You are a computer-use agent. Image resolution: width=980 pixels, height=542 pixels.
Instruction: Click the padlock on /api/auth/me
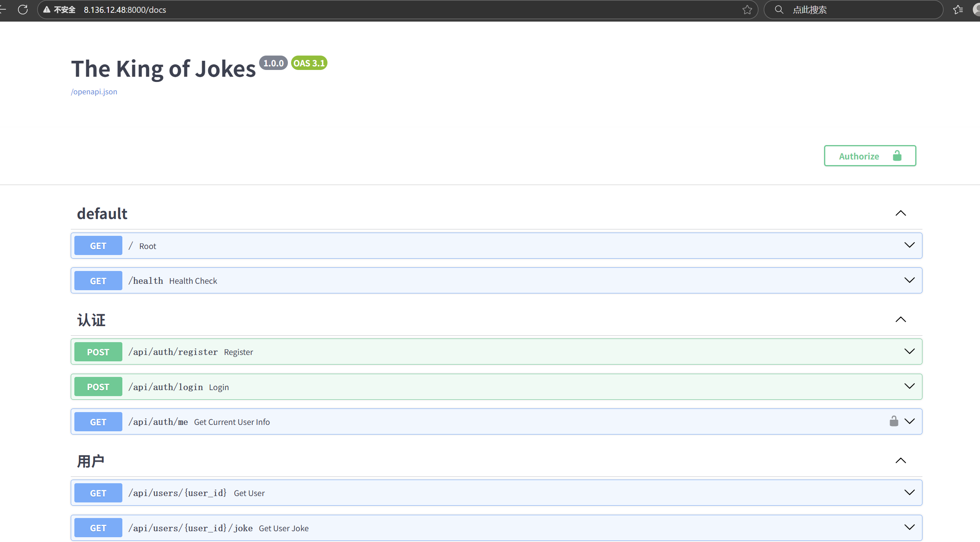[894, 421]
